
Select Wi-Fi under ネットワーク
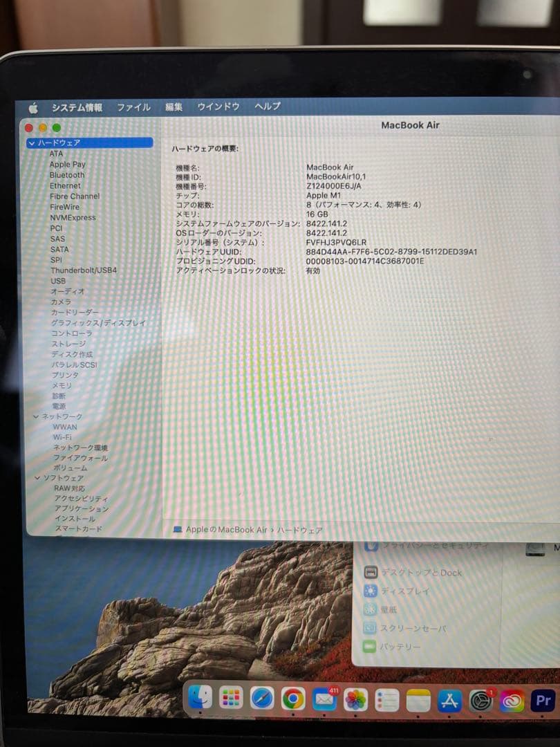pyautogui.click(x=64, y=437)
